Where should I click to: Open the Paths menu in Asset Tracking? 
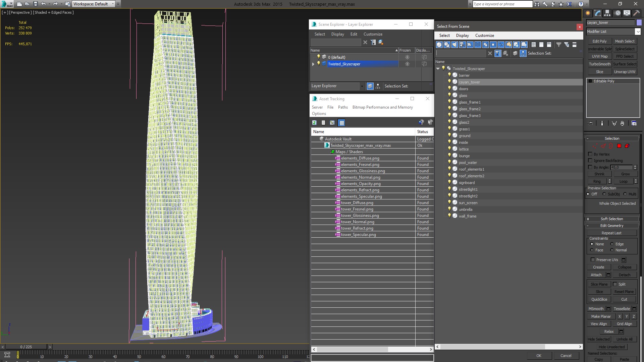pyautogui.click(x=342, y=107)
